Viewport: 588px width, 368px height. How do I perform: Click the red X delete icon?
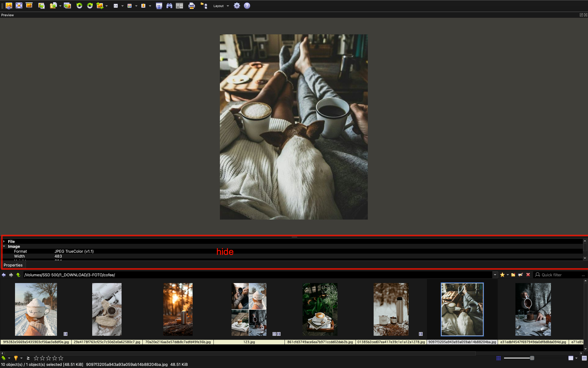pos(528,275)
